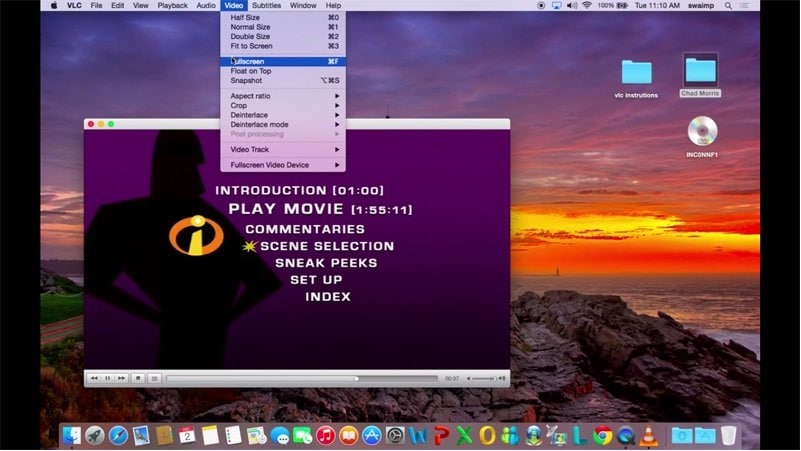Viewport: 801px width, 451px height.
Task: Open FaceTime icon in the Dock
Action: 302,436
